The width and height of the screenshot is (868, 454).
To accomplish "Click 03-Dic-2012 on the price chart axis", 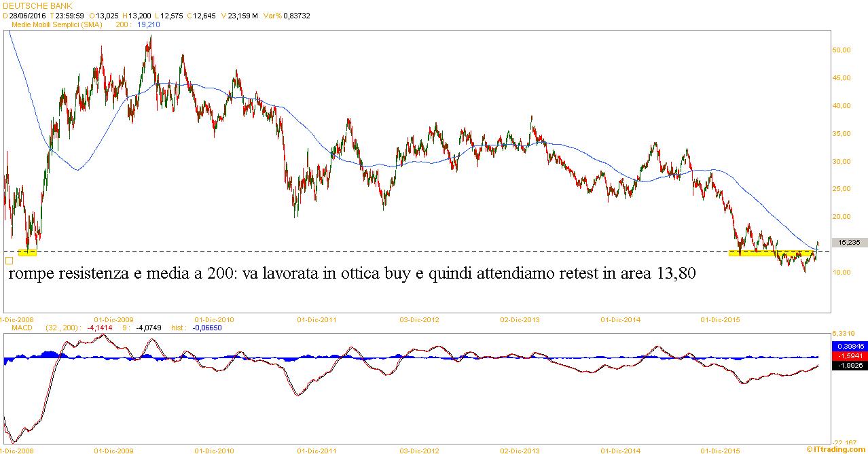I will [420, 319].
